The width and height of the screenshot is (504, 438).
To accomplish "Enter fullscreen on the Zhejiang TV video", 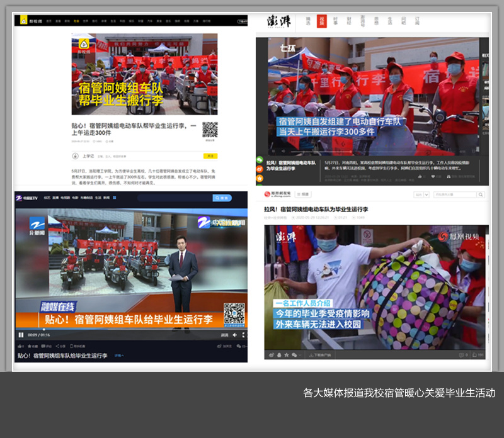I will 243,335.
